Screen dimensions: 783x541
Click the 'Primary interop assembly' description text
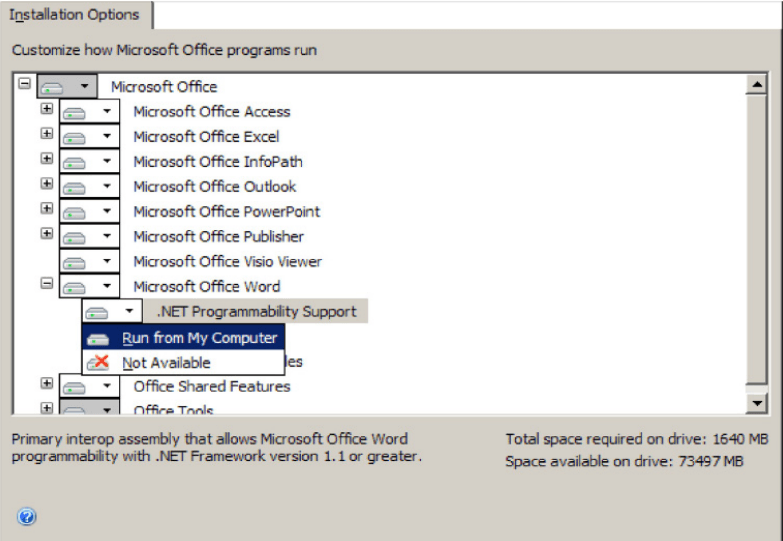[217, 448]
